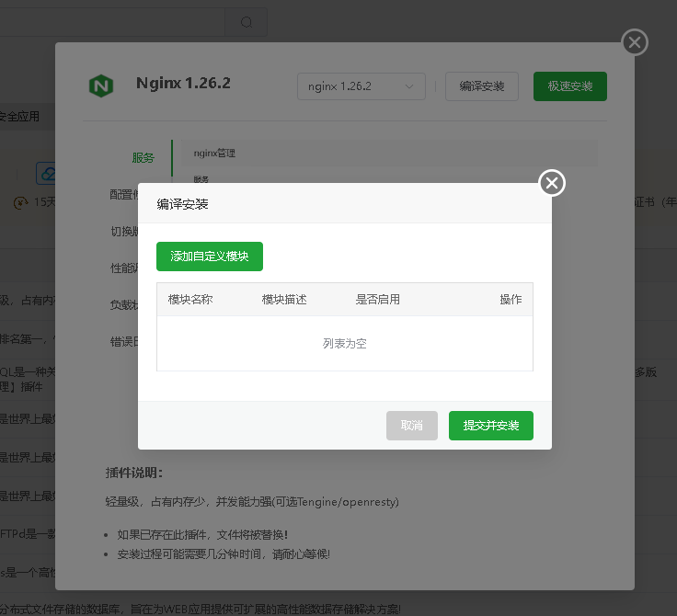Click the nginx管理 section header
This screenshot has width=677, height=616.
[x=389, y=153]
